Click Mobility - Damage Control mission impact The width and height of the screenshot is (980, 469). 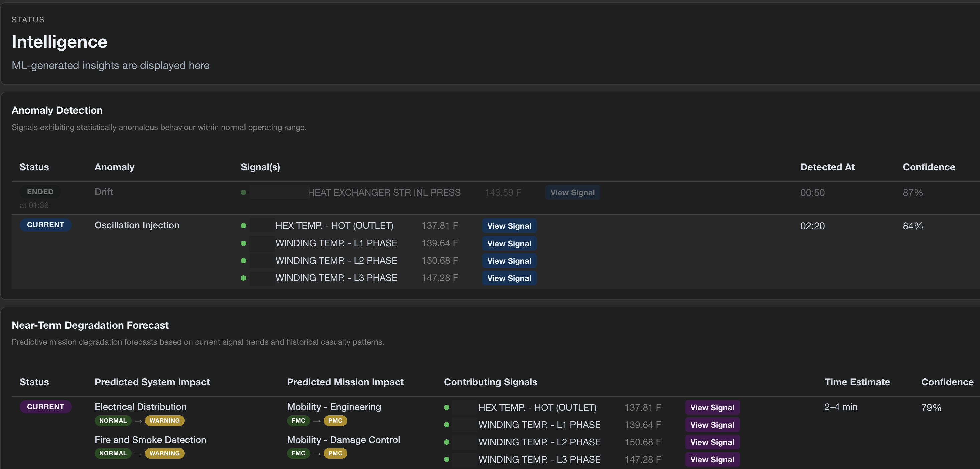[343, 440]
